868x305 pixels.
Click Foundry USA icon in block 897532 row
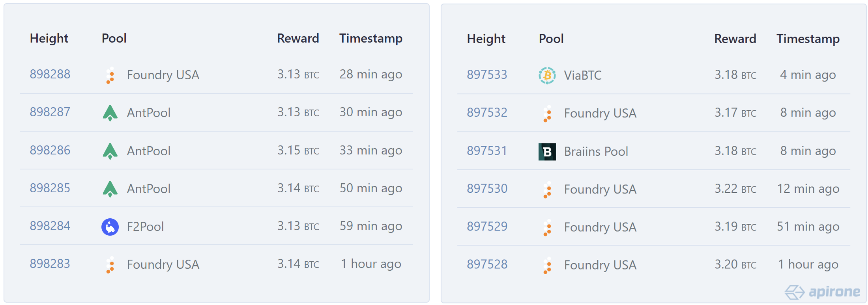pyautogui.click(x=547, y=113)
